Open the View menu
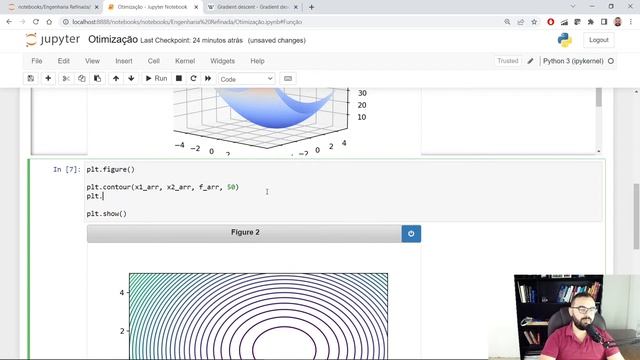Viewport: 640px width, 360px height. tap(92, 61)
